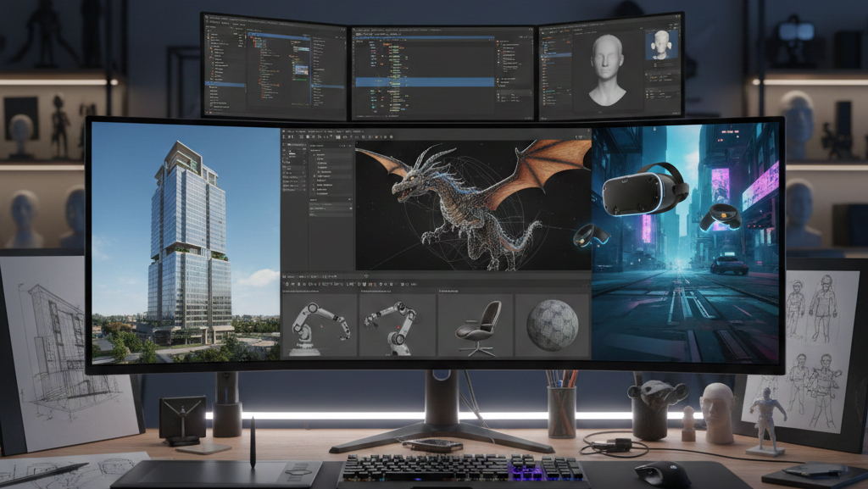
Task: Pick the wireframe sphere thumbnail
Action: tap(552, 325)
